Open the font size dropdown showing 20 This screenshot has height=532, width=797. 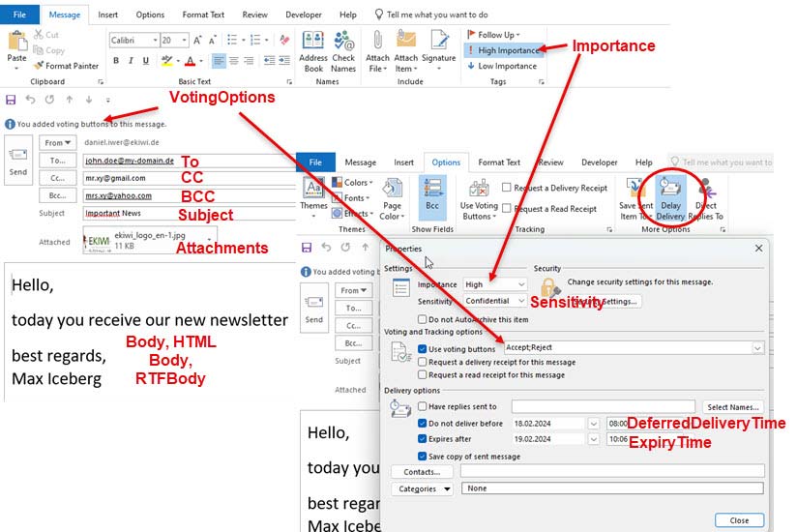(184, 40)
